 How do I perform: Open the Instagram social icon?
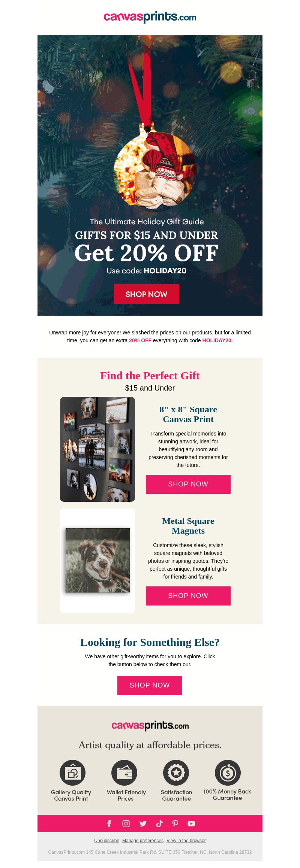(126, 823)
